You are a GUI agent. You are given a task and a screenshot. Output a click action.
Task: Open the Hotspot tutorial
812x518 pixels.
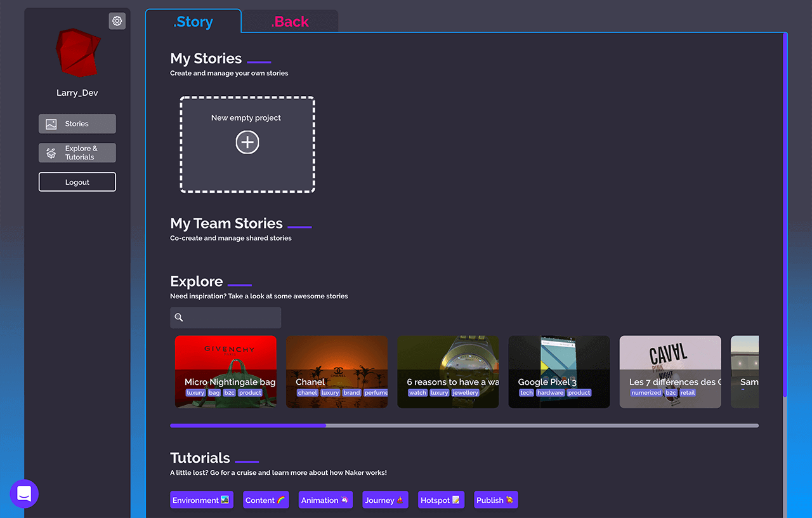tap(442, 500)
